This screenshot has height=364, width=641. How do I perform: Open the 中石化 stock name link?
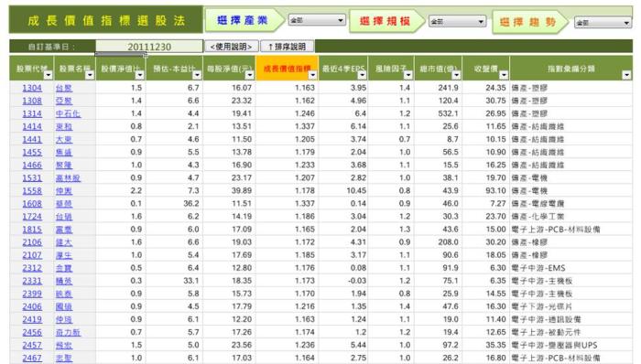pyautogui.click(x=69, y=113)
